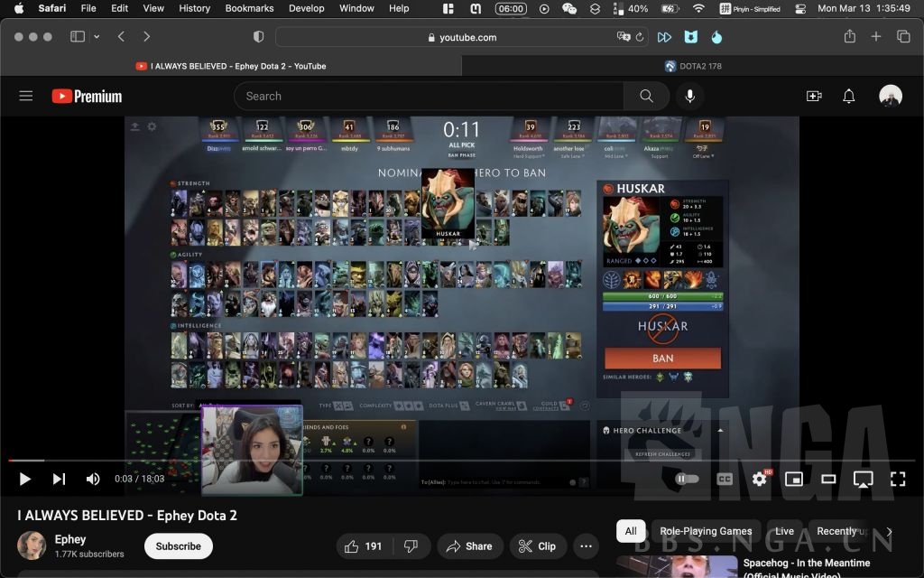Open the more actions ellipsis menu
924x578 pixels.
click(x=587, y=546)
